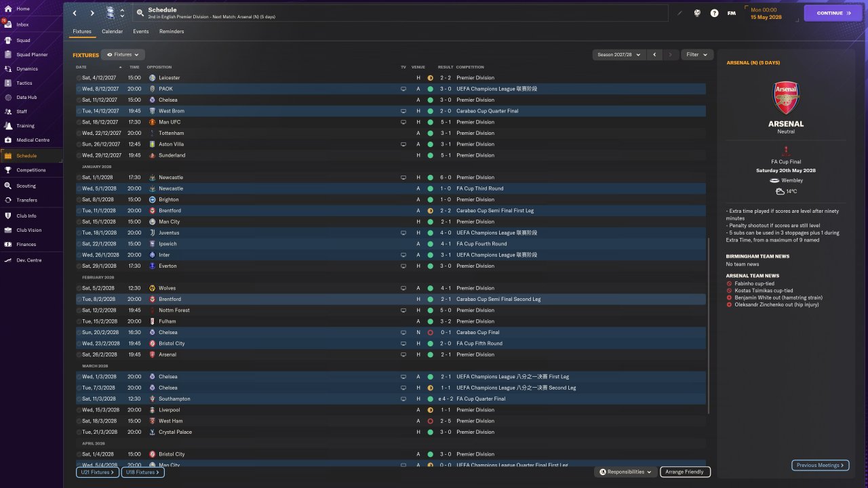Open the Finances section
The image size is (868, 488).
(x=31, y=244)
